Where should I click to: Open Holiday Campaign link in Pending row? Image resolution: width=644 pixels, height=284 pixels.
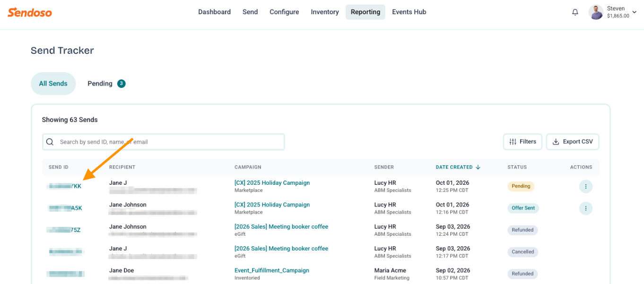click(x=272, y=183)
